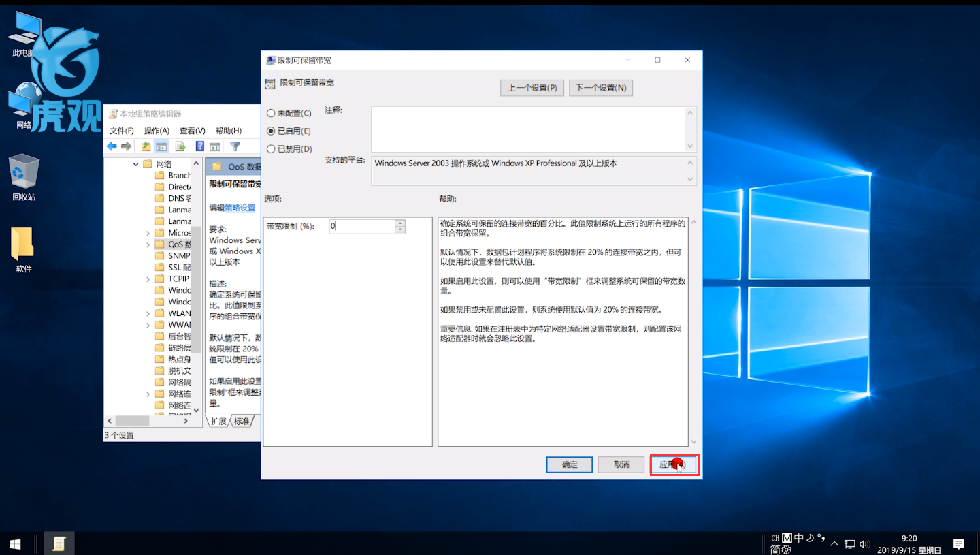This screenshot has height=555, width=980.
Task: Open Help via the blue question mark icon
Action: (200, 146)
